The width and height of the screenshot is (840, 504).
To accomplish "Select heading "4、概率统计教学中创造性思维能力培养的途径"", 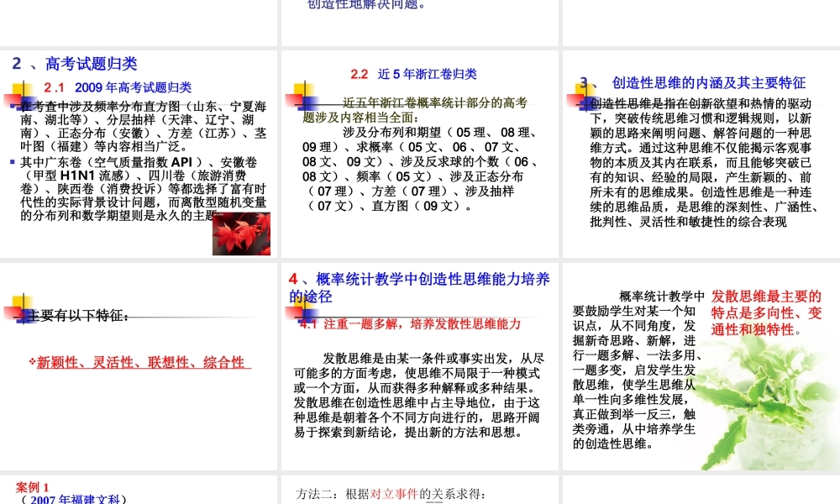I will point(419,287).
